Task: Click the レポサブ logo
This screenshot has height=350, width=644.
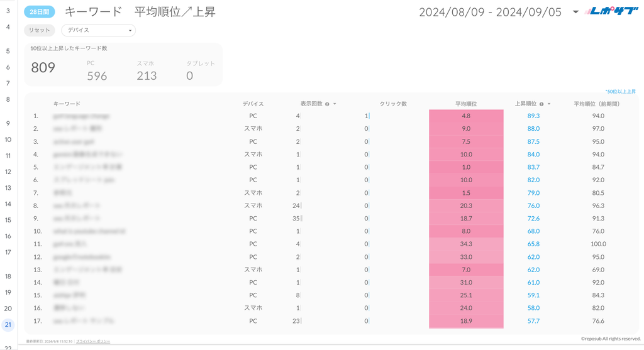Action: pyautogui.click(x=611, y=11)
